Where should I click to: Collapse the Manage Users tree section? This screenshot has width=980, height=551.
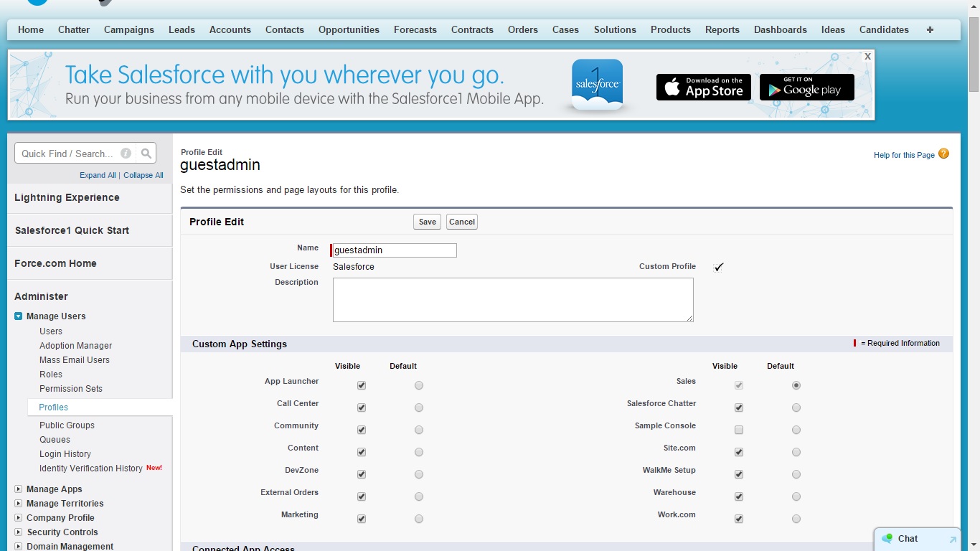(x=19, y=316)
